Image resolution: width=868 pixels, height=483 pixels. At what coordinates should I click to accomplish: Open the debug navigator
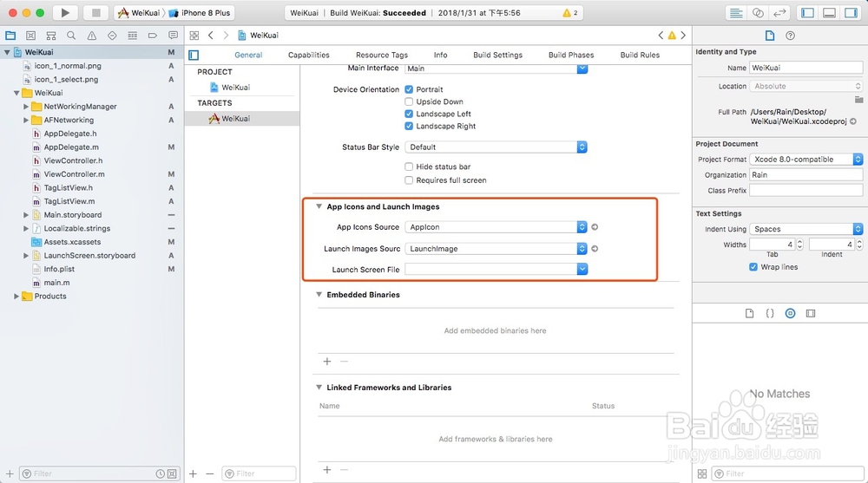(132, 36)
